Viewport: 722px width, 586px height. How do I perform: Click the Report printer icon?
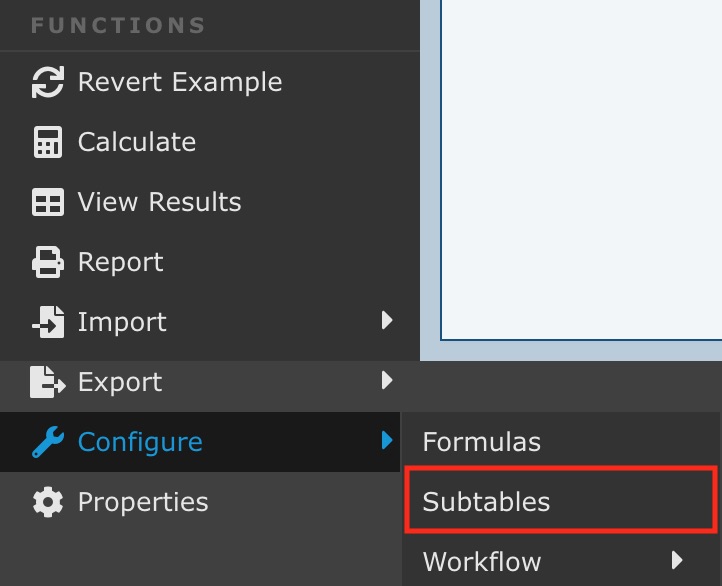point(47,262)
